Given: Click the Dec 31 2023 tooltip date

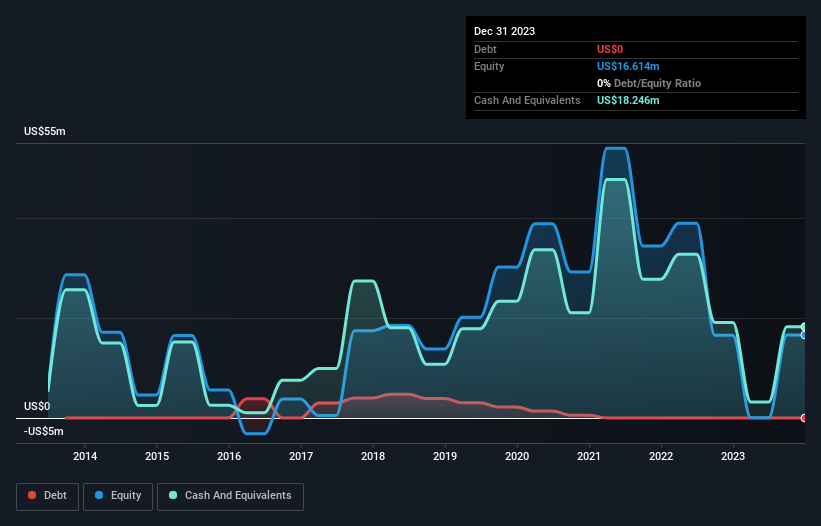Looking at the screenshot, I should coord(504,31).
